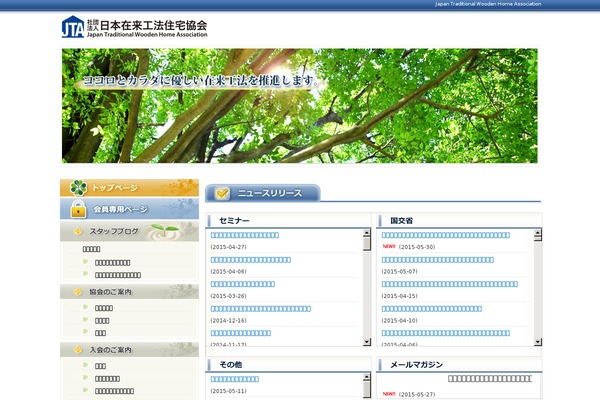Click the clover icon on トップページ
600x400 pixels.
[78, 188]
